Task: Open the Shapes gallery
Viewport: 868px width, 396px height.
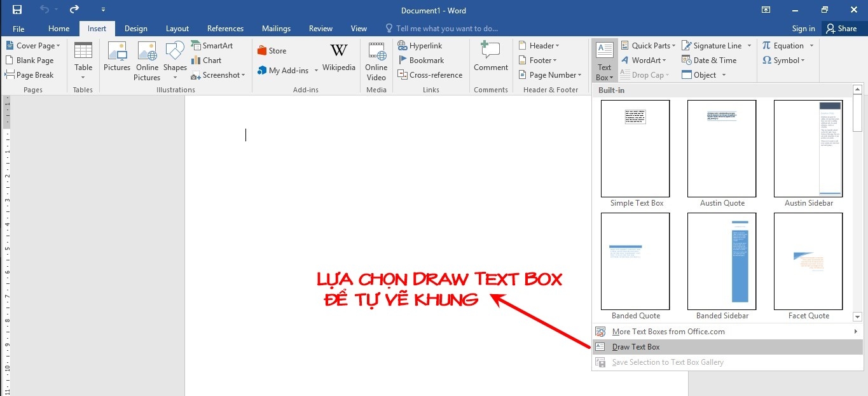Action: [x=175, y=61]
